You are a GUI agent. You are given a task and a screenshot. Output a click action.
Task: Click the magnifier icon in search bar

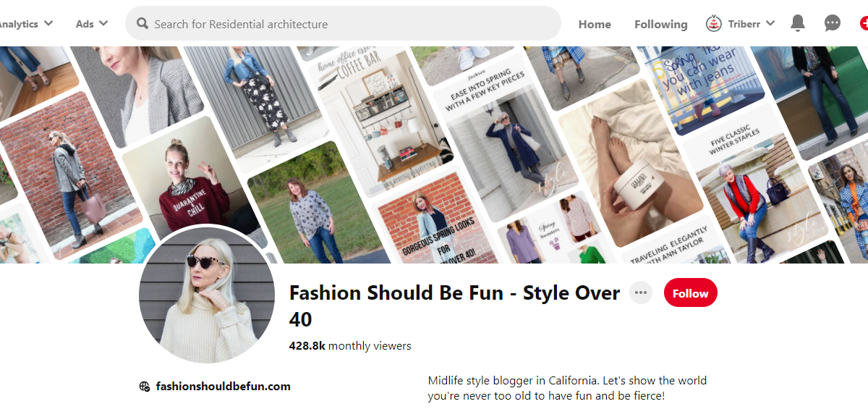[142, 24]
